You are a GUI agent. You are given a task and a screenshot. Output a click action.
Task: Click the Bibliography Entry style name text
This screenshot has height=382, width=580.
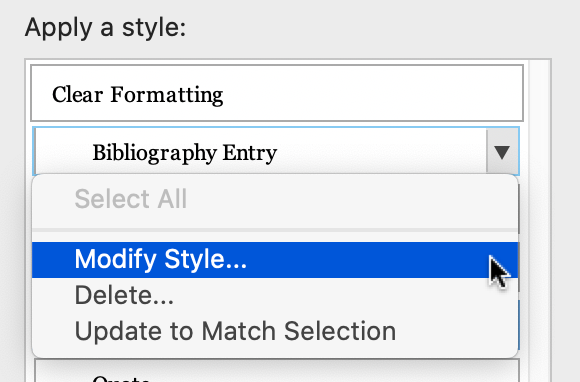(185, 153)
